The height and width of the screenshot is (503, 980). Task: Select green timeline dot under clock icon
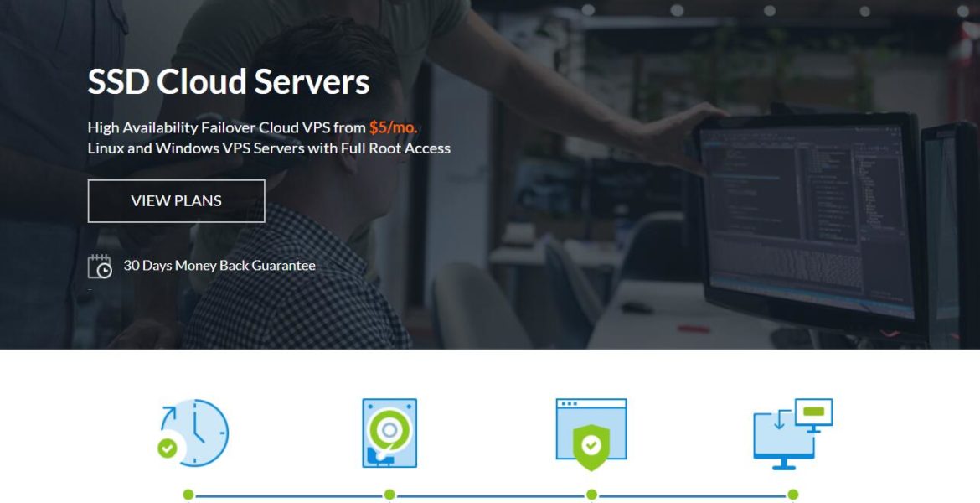point(188,495)
